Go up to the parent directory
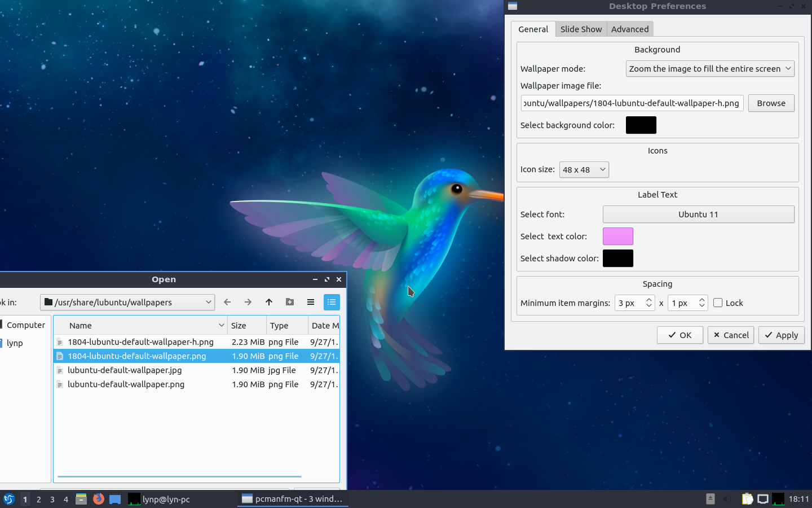812x508 pixels. (269, 302)
